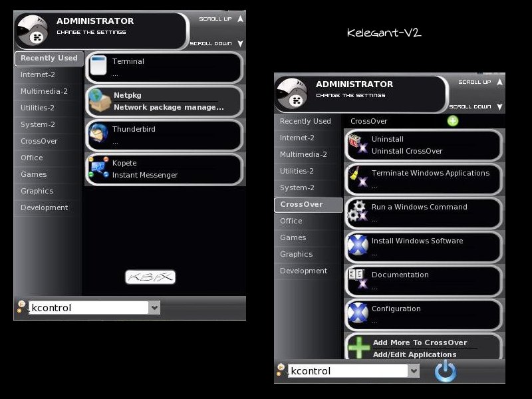
Task: Click the Kopete messenger icon
Action: coord(98,168)
